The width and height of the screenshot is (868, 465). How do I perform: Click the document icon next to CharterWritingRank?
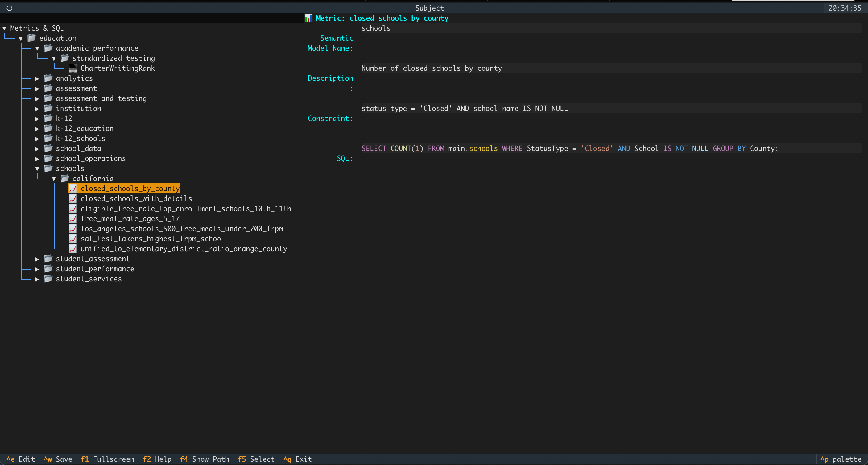pyautogui.click(x=73, y=68)
